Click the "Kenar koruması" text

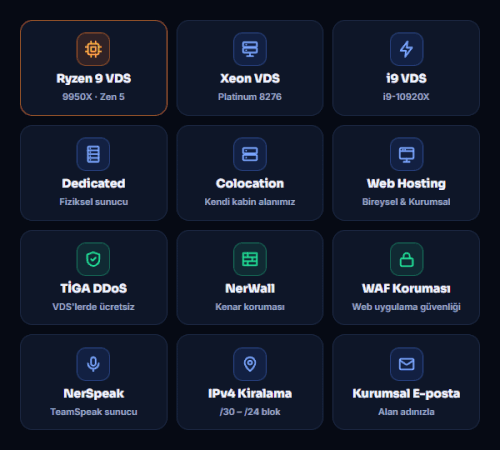click(x=250, y=307)
